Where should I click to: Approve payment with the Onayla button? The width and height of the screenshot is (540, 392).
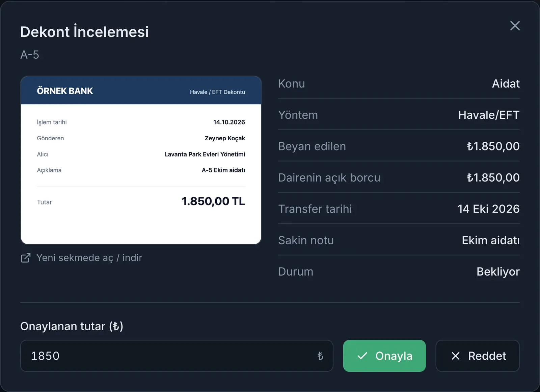[x=384, y=356]
